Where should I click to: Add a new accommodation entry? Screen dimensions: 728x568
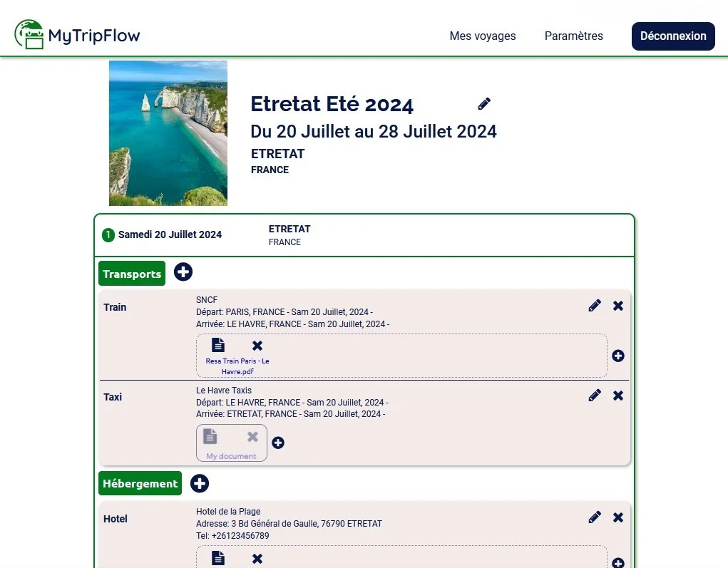pyautogui.click(x=200, y=483)
